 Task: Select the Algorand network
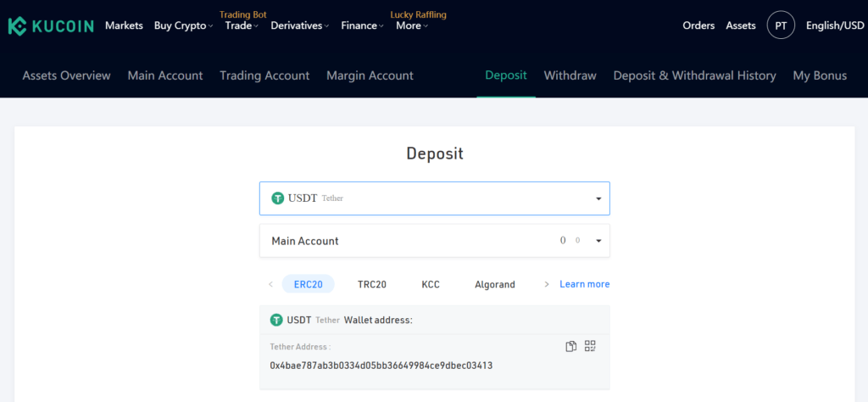click(495, 285)
